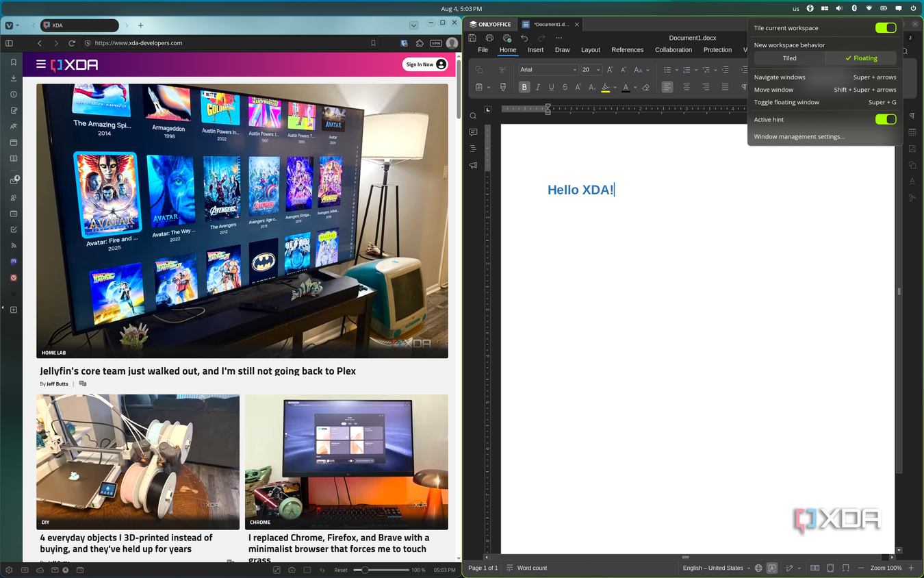Screen dimensions: 924x578
Task: Open Vivaldi tab list dropdown button
Action: tap(413, 25)
